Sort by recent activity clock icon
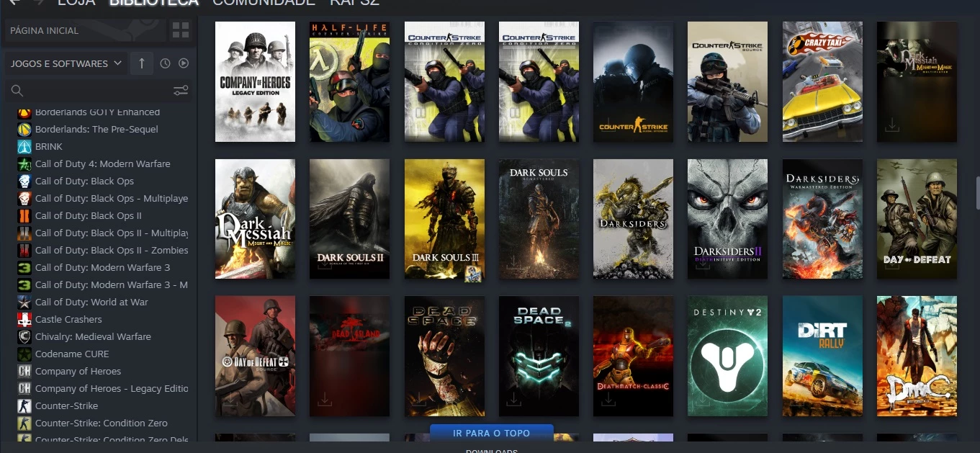 coord(165,63)
